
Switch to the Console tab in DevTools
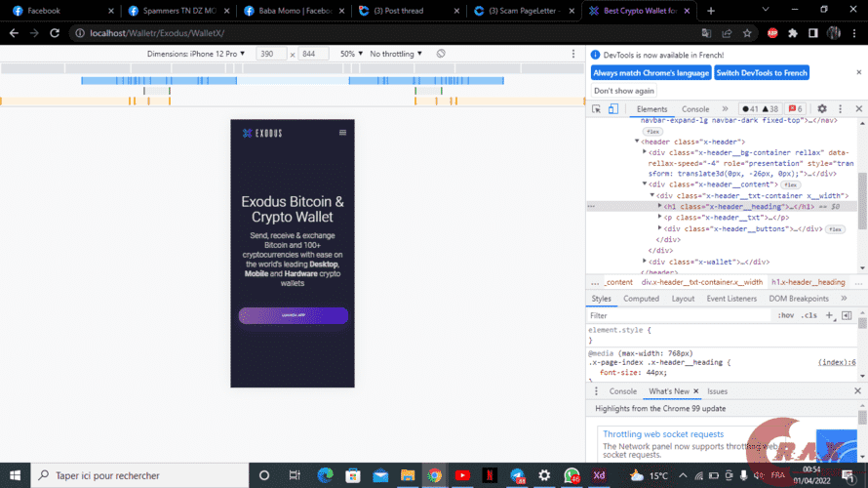tap(695, 109)
